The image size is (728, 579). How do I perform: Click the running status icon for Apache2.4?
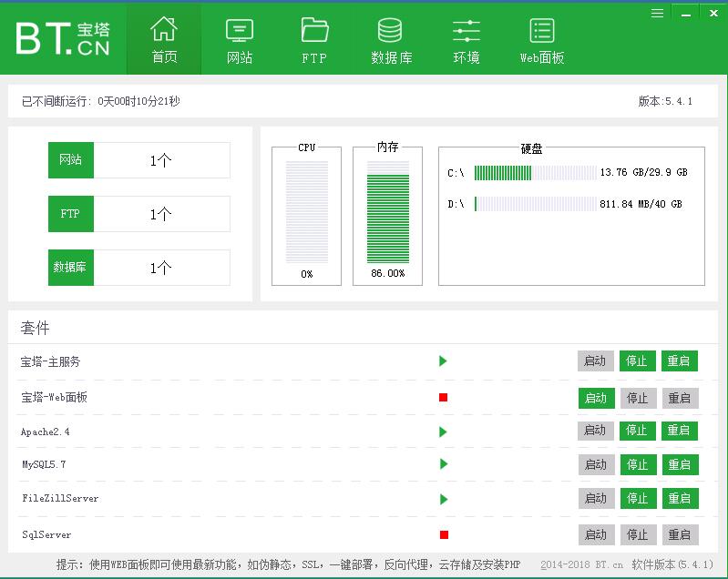pyautogui.click(x=443, y=432)
